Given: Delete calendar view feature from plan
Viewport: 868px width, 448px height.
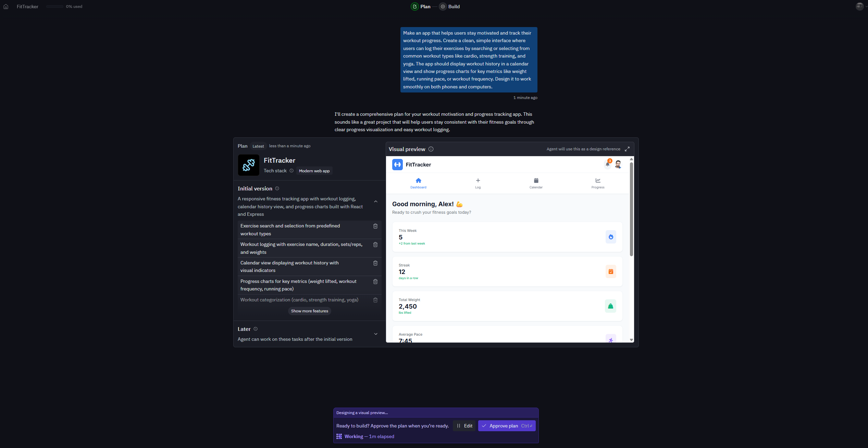Looking at the screenshot, I should coord(375,263).
